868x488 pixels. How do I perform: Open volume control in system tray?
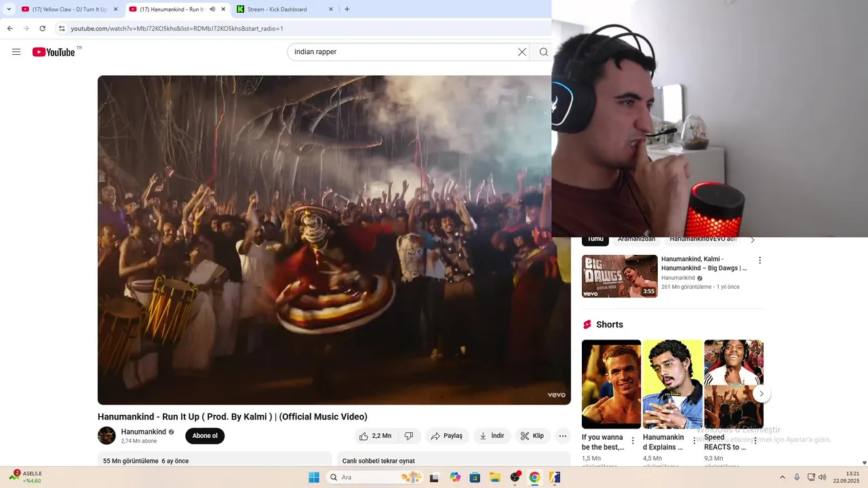pos(822,477)
